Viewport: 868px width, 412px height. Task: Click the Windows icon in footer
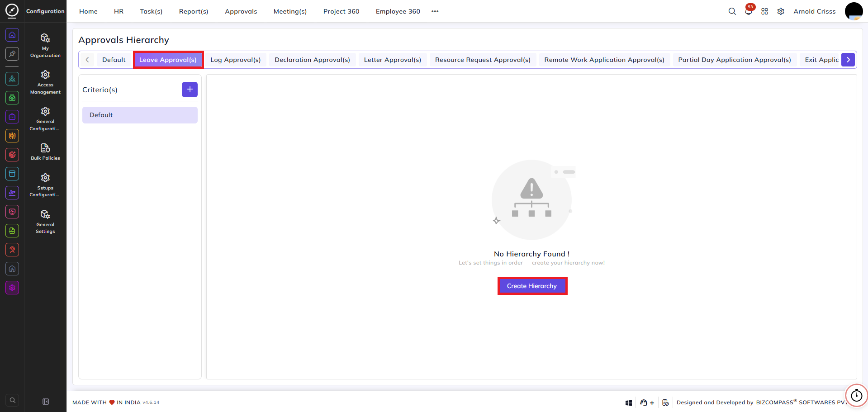click(629, 403)
